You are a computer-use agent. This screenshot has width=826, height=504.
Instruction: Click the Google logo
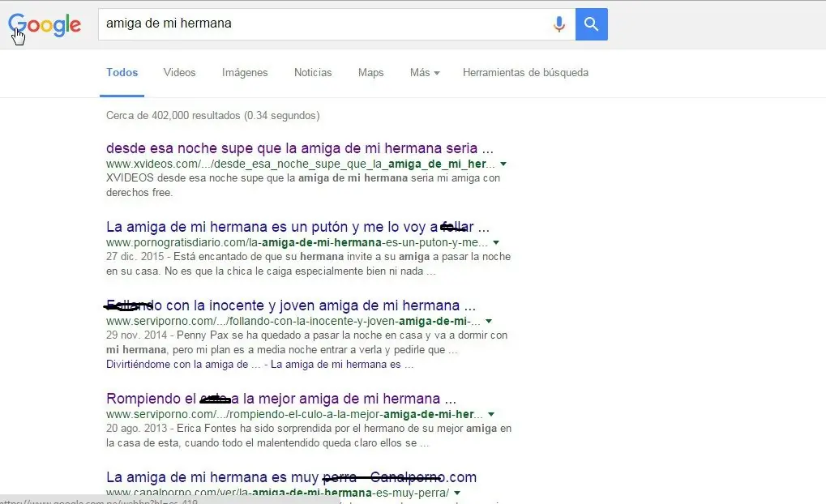click(x=45, y=25)
